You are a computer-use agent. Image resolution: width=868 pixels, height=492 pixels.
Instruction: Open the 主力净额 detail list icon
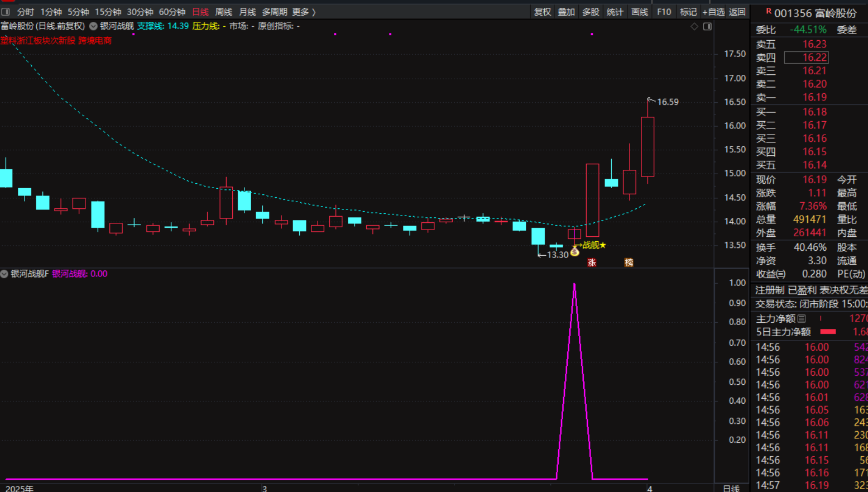[x=802, y=319]
